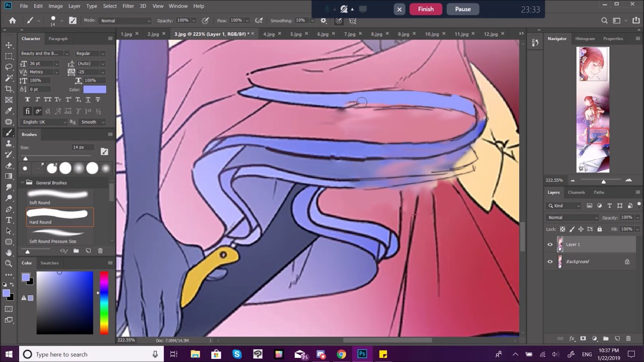Open brush settings panel icon in options bar
The image size is (644, 362).
73,21
